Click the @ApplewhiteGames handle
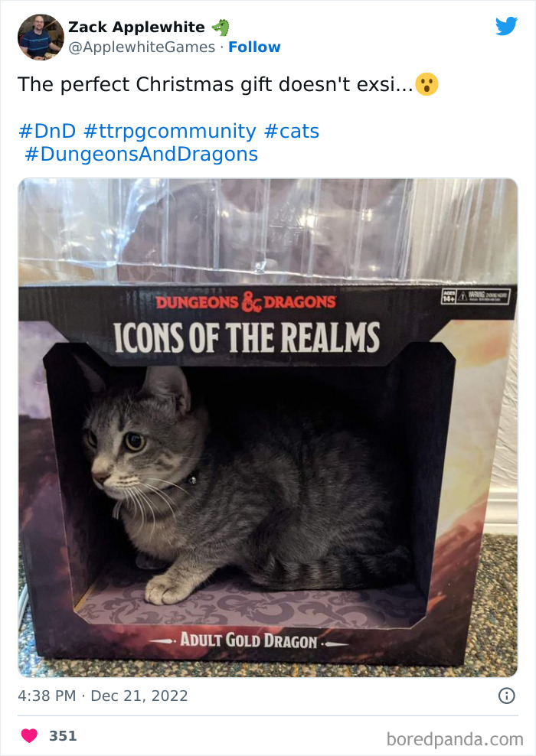This screenshot has width=536, height=756. pyautogui.click(x=142, y=47)
